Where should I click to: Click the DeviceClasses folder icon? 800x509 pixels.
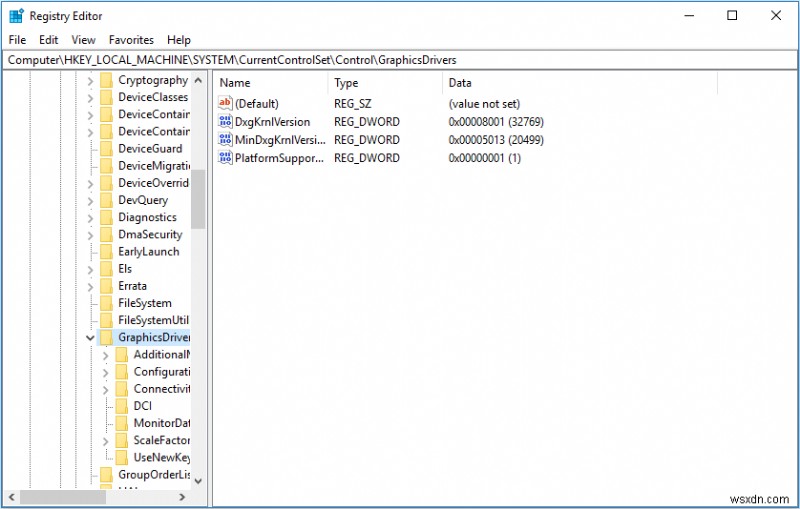(106, 97)
